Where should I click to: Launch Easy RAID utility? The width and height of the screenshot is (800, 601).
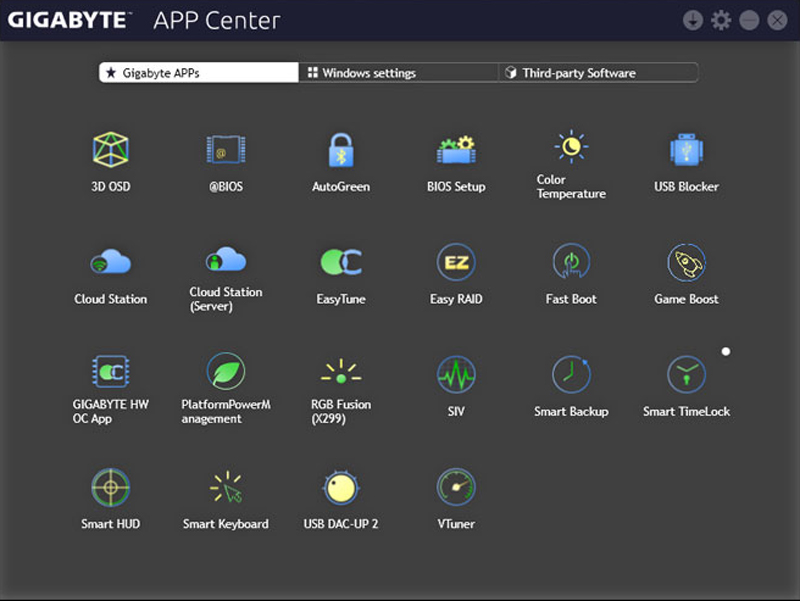point(456,262)
